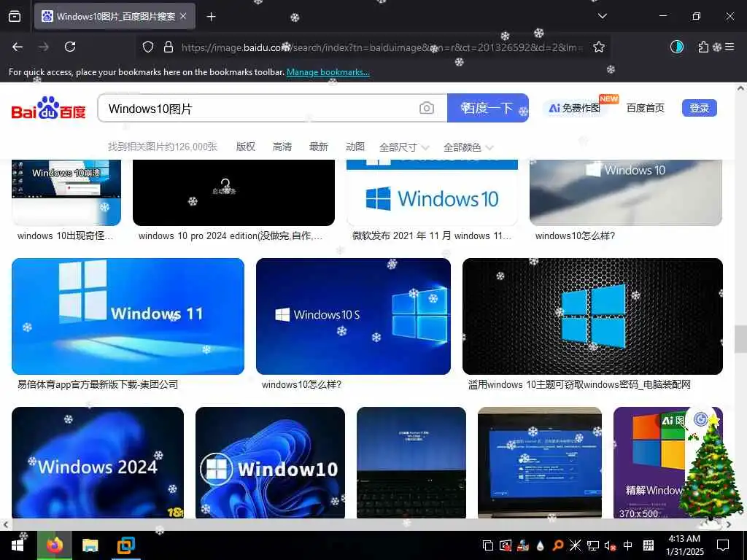The height and width of the screenshot is (560, 747).
Task: Select the 最新 filter
Action: (x=318, y=147)
